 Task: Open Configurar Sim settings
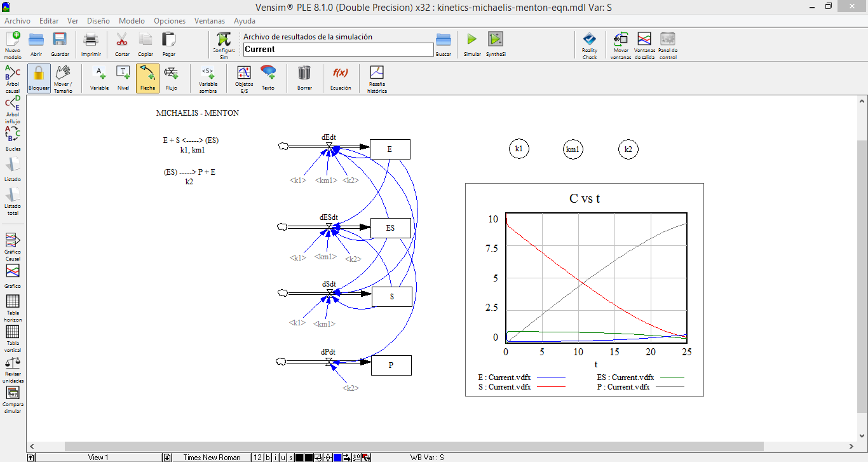tap(224, 45)
